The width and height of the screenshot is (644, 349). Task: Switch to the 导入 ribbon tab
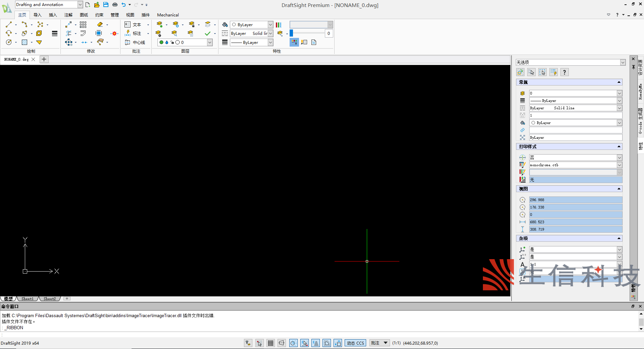38,15
